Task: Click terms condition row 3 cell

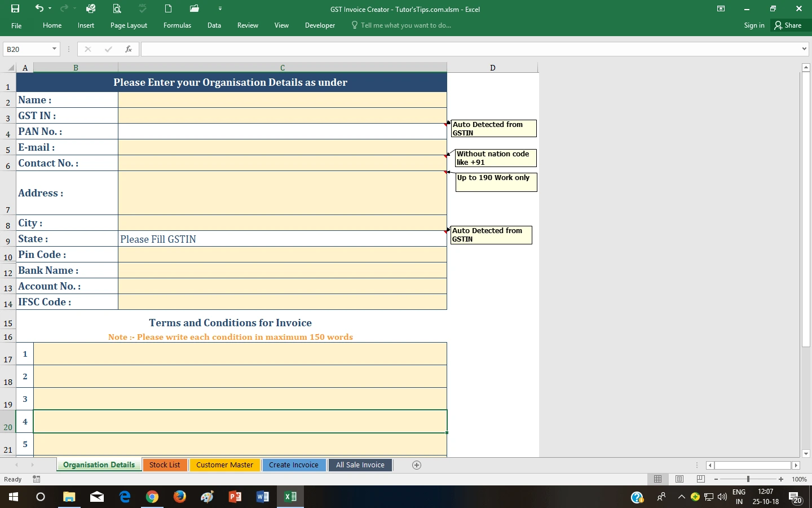Action: point(240,399)
